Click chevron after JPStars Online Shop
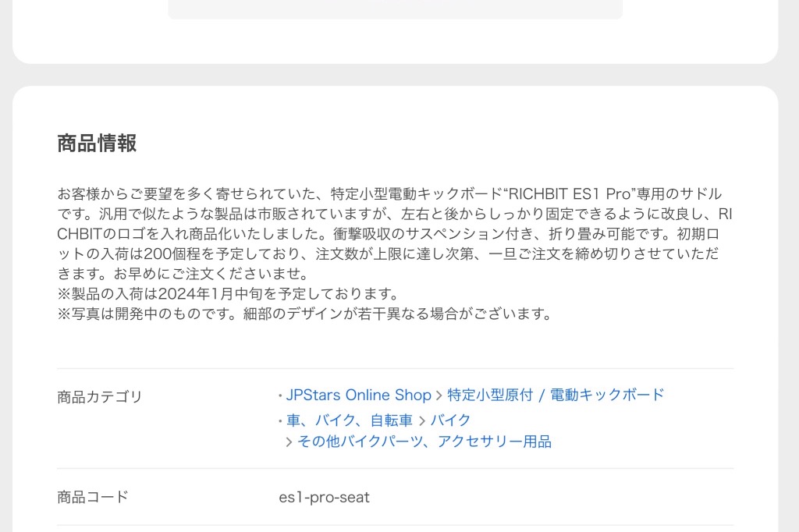The width and height of the screenshot is (799, 532). coord(439,395)
